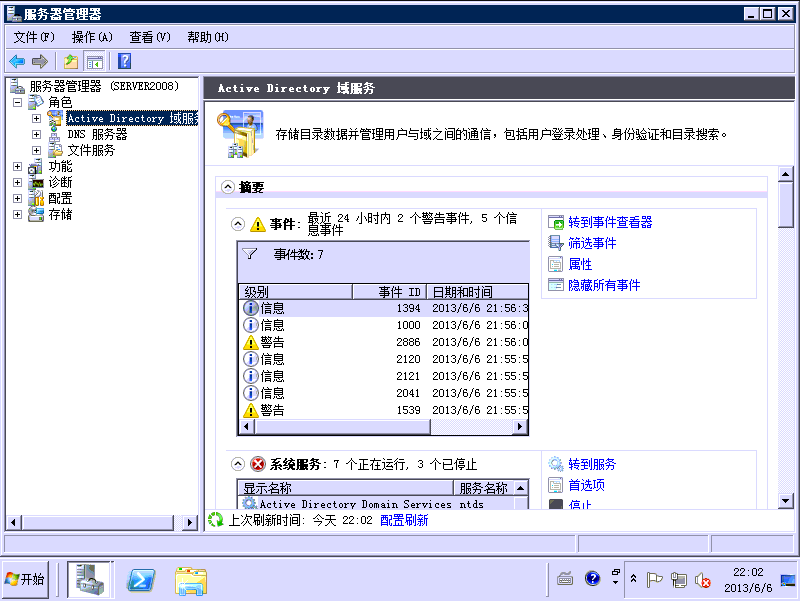The width and height of the screenshot is (800, 601).
Task: Open Windows Explorer taskbar icon
Action: (191, 579)
